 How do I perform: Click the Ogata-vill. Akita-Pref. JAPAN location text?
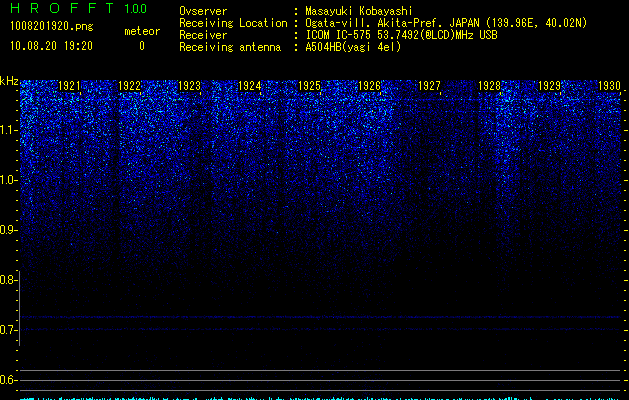(446, 23)
